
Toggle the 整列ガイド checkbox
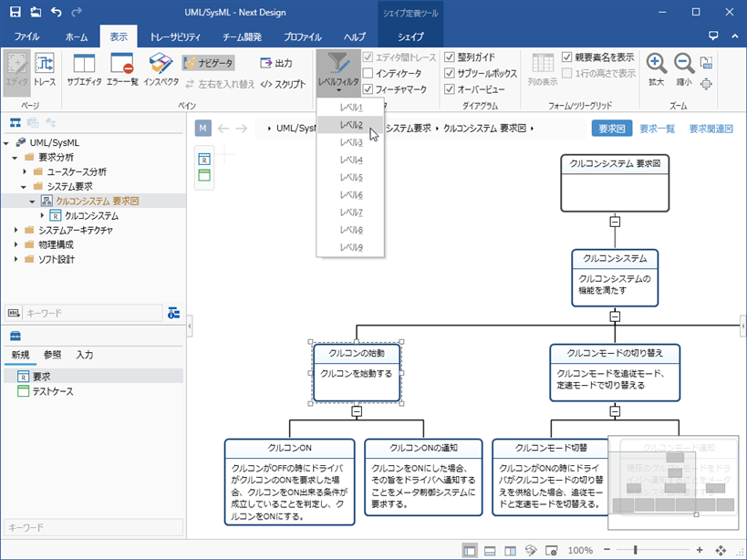click(449, 57)
